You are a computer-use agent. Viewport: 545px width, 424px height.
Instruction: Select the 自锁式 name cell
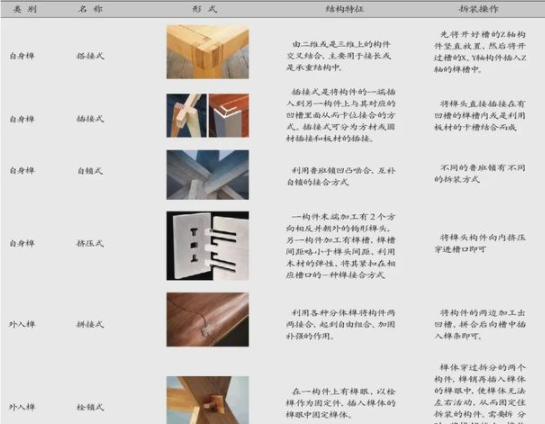(90, 171)
